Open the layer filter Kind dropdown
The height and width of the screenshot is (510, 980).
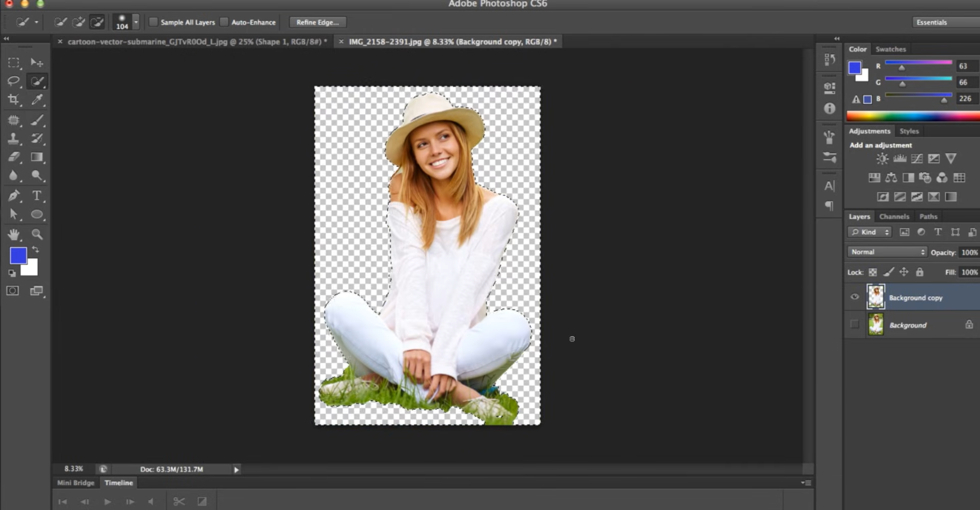[869, 232]
